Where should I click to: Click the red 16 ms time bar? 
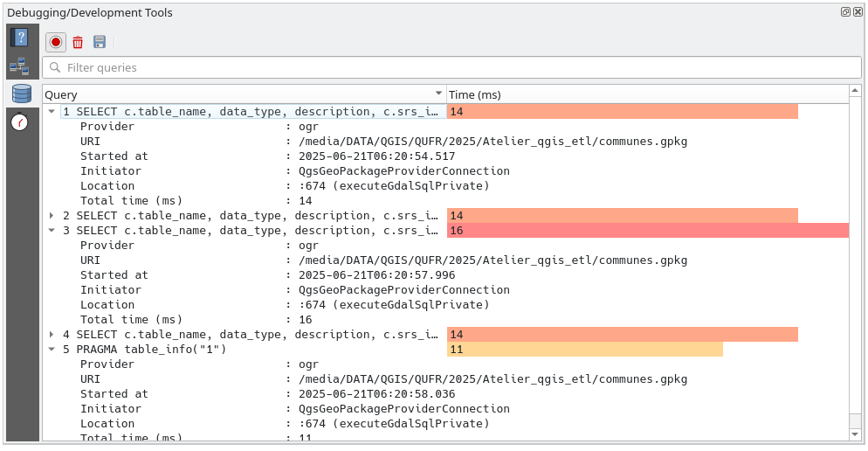coord(646,231)
